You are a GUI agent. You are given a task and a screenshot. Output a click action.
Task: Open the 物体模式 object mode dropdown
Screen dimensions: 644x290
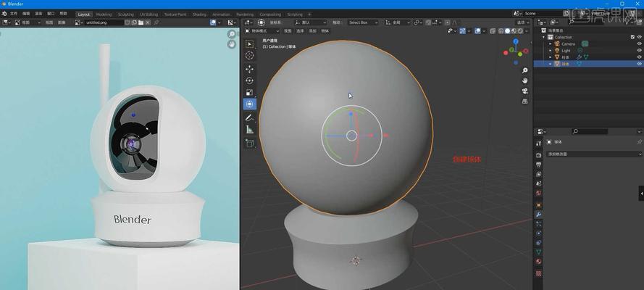[x=262, y=30]
